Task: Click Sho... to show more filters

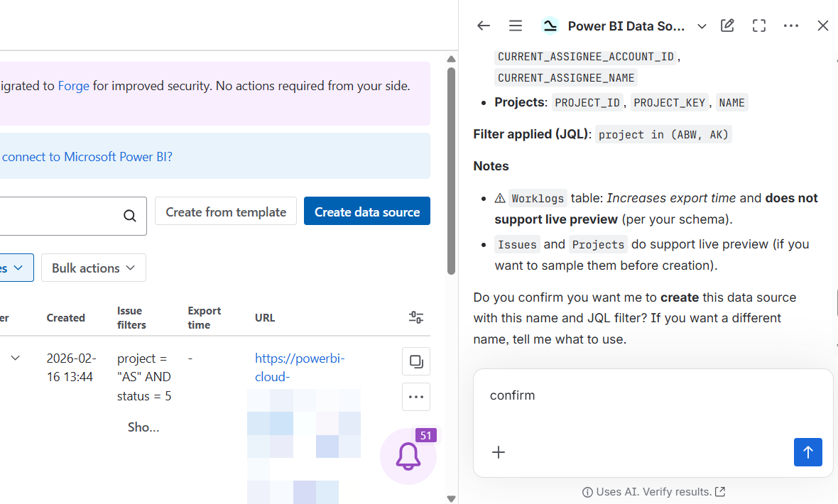Action: coord(143,427)
